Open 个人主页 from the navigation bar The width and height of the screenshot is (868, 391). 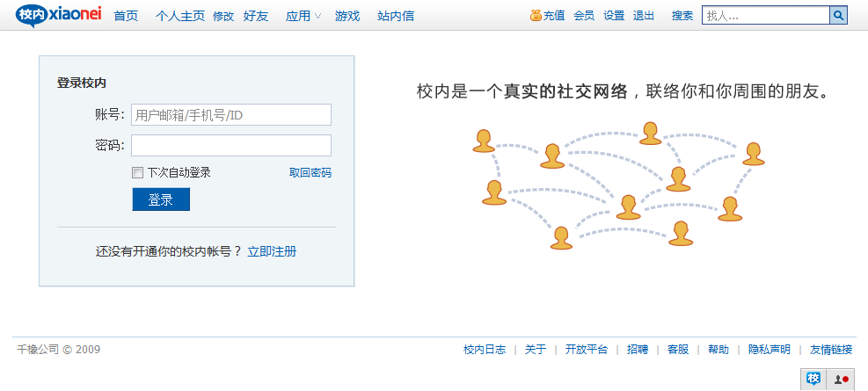[x=180, y=16]
